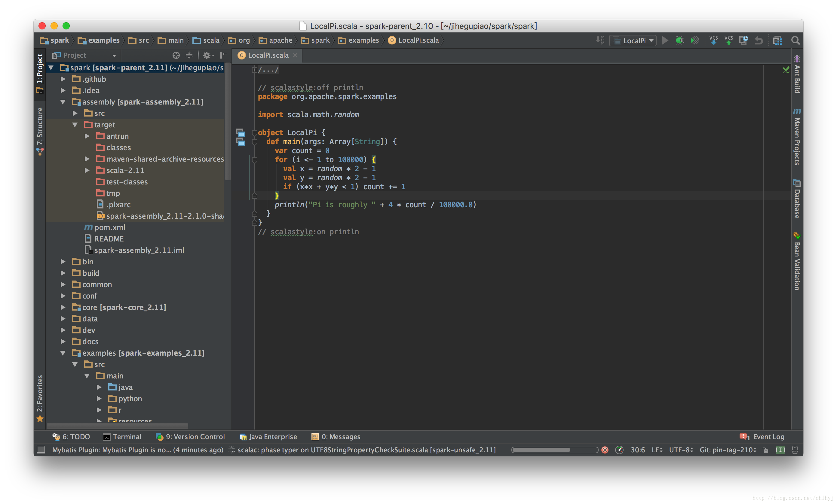Start debugging with the green bug icon
837x504 pixels.
[x=680, y=40]
